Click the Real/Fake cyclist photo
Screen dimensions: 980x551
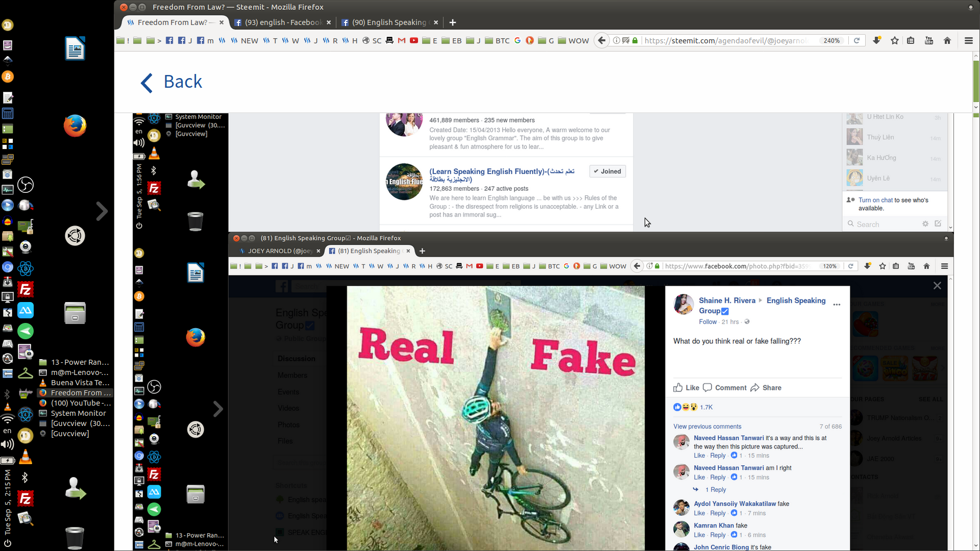coord(496,418)
